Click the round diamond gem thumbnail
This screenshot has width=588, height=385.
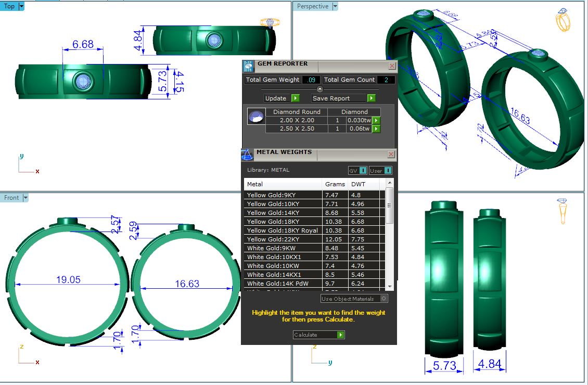point(254,117)
